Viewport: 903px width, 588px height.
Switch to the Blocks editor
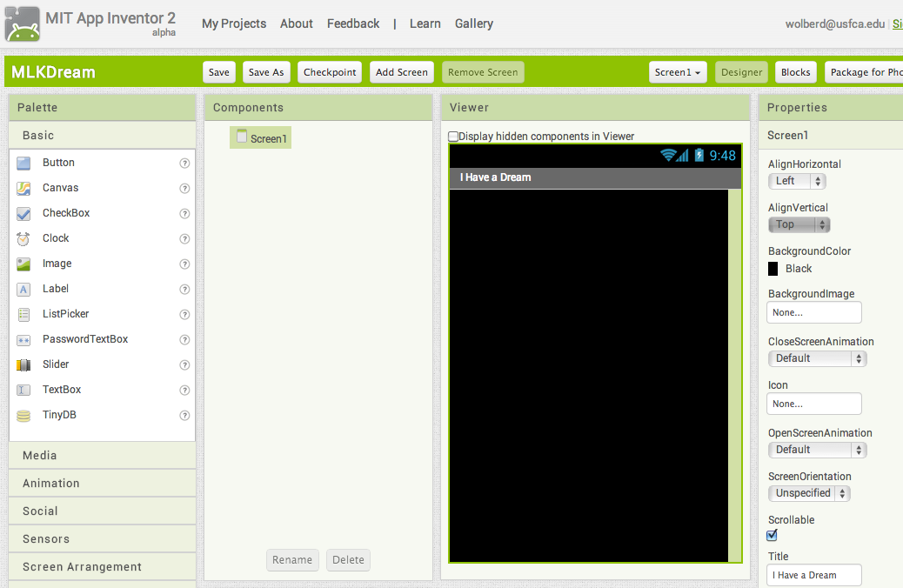tap(796, 72)
